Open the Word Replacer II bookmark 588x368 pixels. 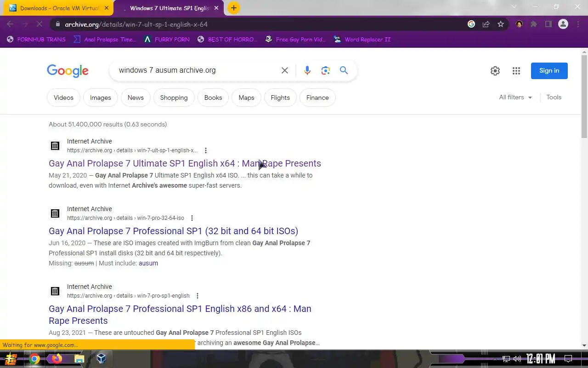tap(362, 39)
